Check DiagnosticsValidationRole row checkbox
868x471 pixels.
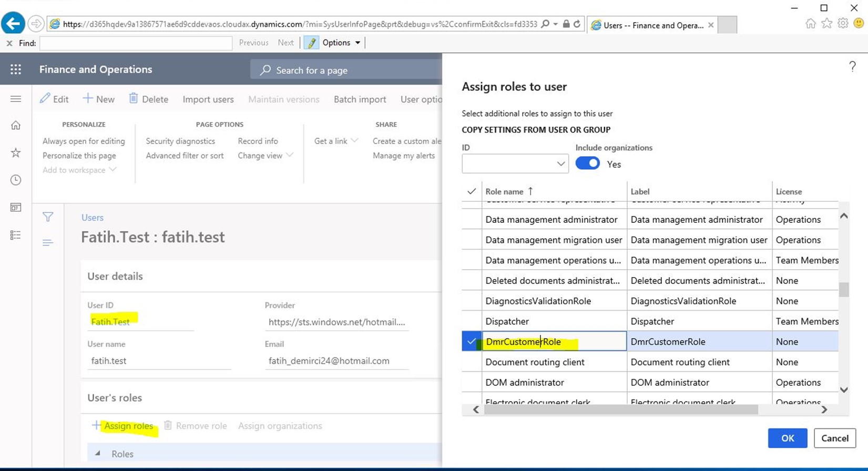[x=472, y=301]
